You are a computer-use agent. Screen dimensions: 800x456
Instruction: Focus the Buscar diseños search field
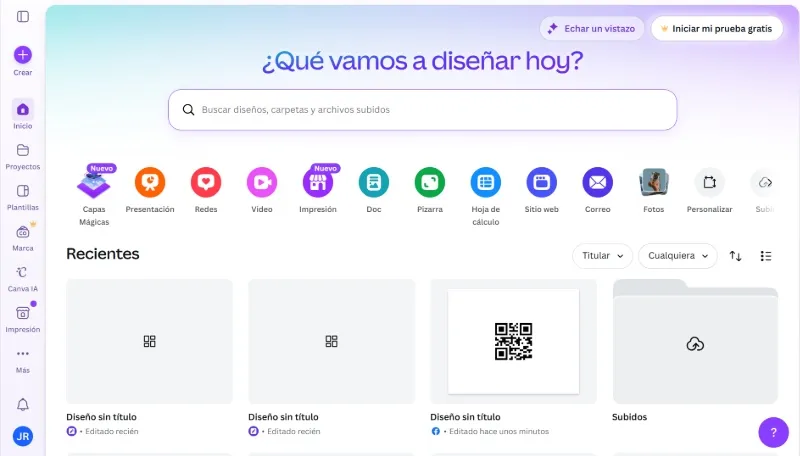coord(422,110)
